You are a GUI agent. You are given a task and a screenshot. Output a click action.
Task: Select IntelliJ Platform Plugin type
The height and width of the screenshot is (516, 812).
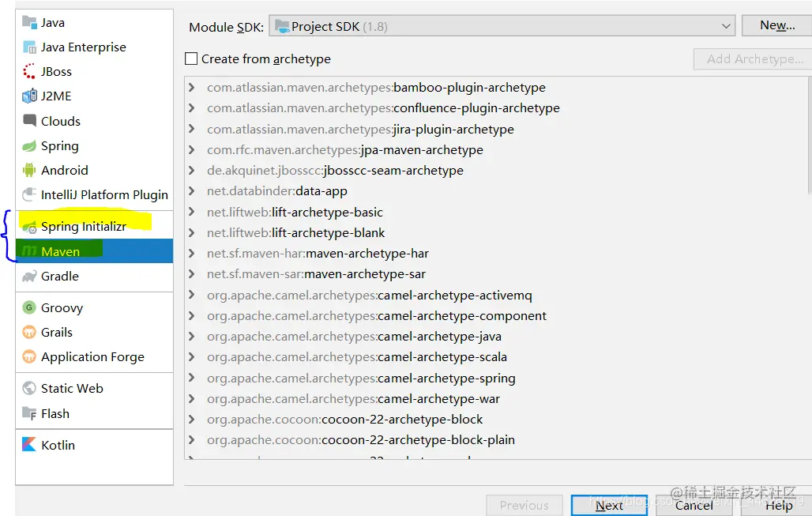[x=94, y=195]
